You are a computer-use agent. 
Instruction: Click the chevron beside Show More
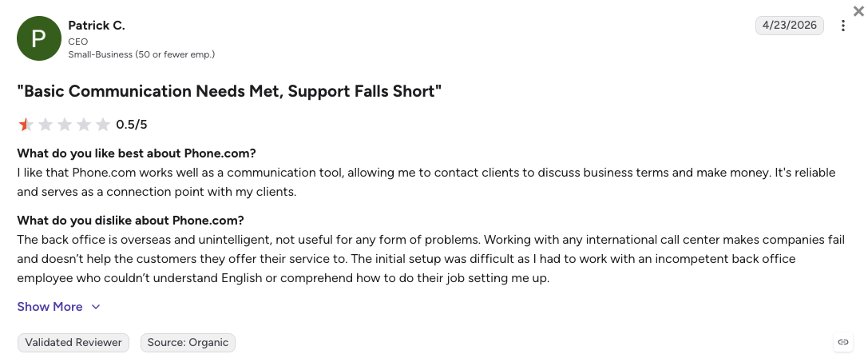[x=96, y=307]
